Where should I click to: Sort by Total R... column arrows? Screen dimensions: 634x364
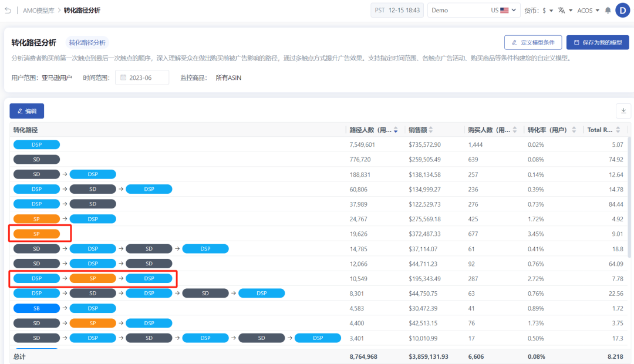tap(618, 130)
